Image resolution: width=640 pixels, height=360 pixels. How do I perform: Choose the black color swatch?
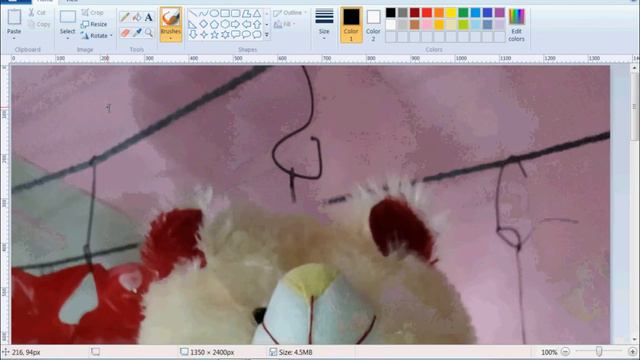pyautogui.click(x=391, y=13)
